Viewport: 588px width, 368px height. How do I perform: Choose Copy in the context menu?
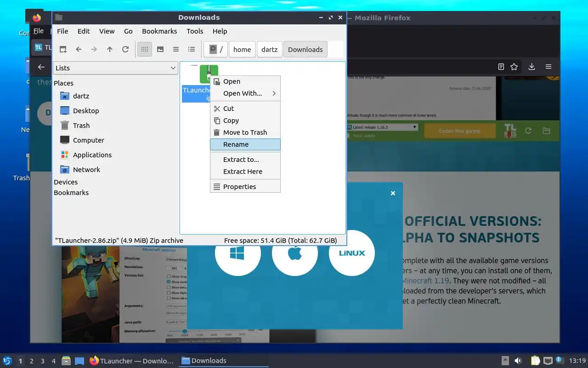(x=245, y=121)
